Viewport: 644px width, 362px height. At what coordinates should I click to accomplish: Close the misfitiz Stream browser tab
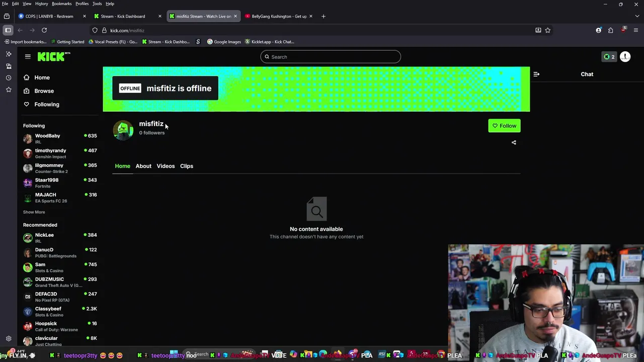[x=235, y=16]
